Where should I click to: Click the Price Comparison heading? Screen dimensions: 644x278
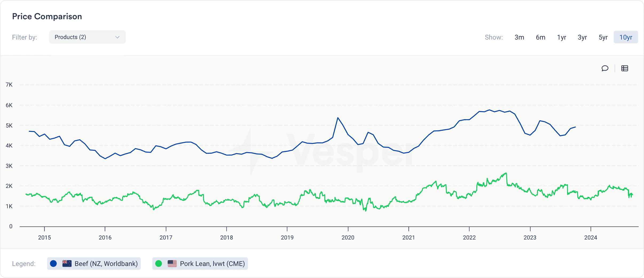[x=47, y=16]
